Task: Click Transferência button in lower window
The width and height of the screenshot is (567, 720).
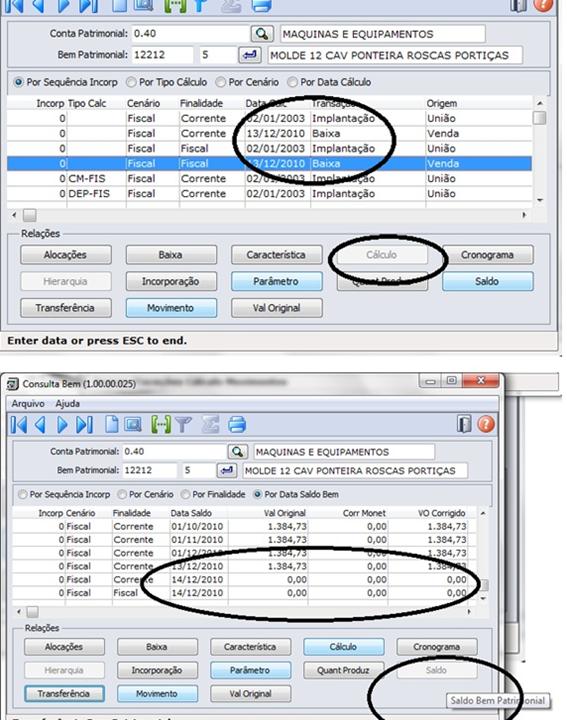Action: (64, 693)
